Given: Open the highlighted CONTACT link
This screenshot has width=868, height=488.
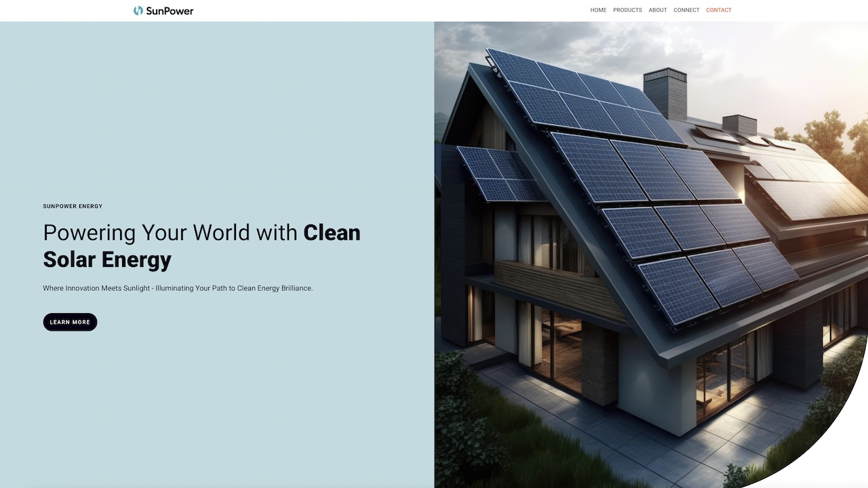Looking at the screenshot, I should pyautogui.click(x=718, y=10).
